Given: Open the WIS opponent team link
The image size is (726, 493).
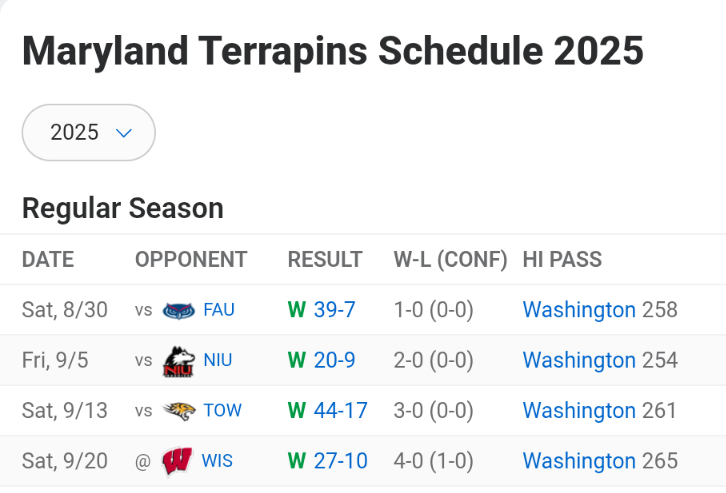Looking at the screenshot, I should [x=217, y=461].
